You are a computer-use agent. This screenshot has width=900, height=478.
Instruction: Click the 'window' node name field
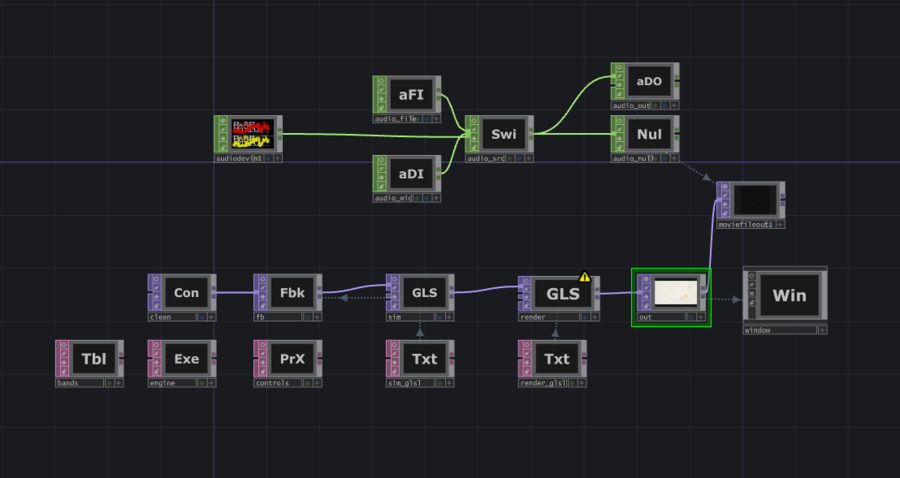point(780,330)
